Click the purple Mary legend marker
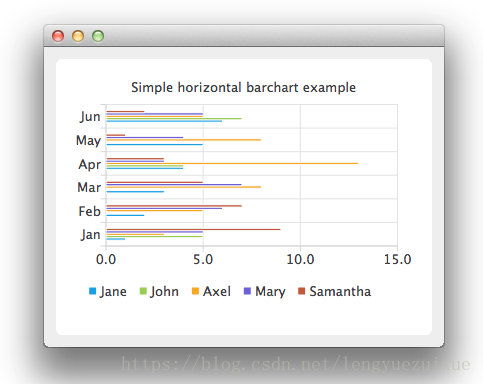 pyautogui.click(x=247, y=291)
